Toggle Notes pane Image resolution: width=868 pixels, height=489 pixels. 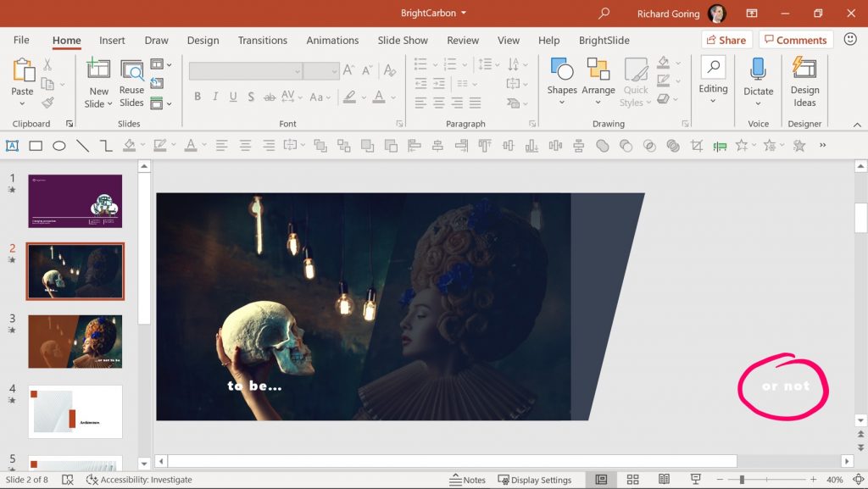pos(467,480)
